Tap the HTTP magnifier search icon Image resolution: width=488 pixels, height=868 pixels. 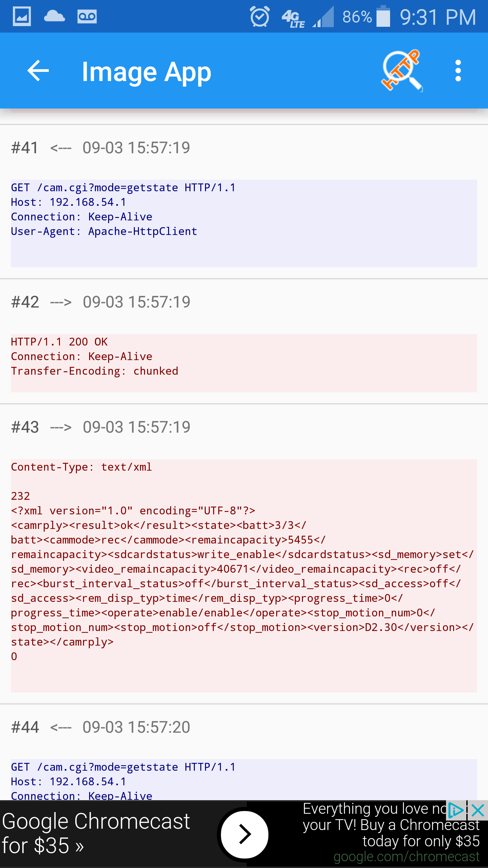(402, 71)
